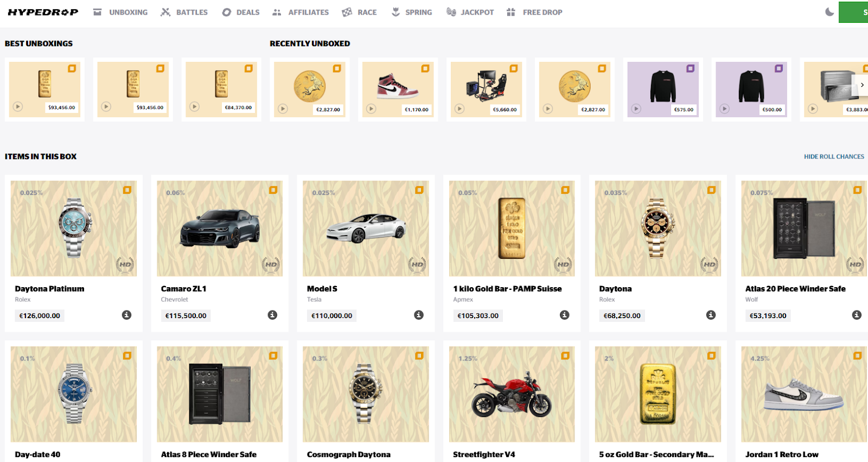Open the Spring promotion page
Image resolution: width=868 pixels, height=462 pixels.
click(x=412, y=12)
